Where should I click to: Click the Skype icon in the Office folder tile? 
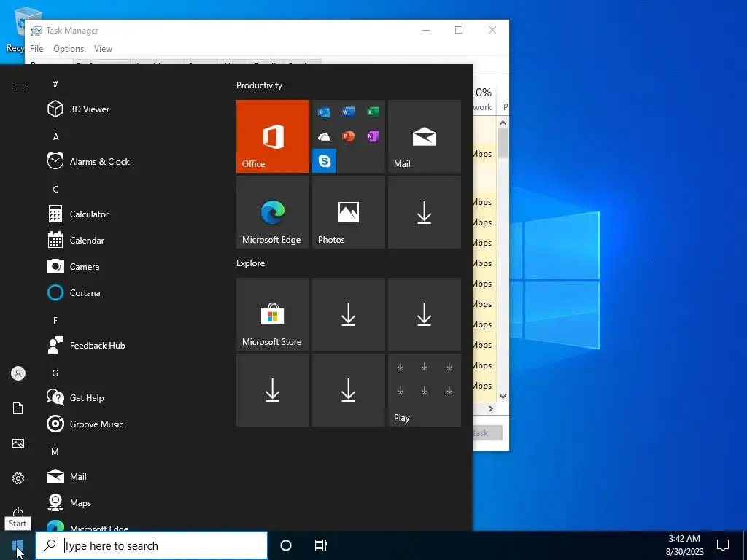point(325,161)
